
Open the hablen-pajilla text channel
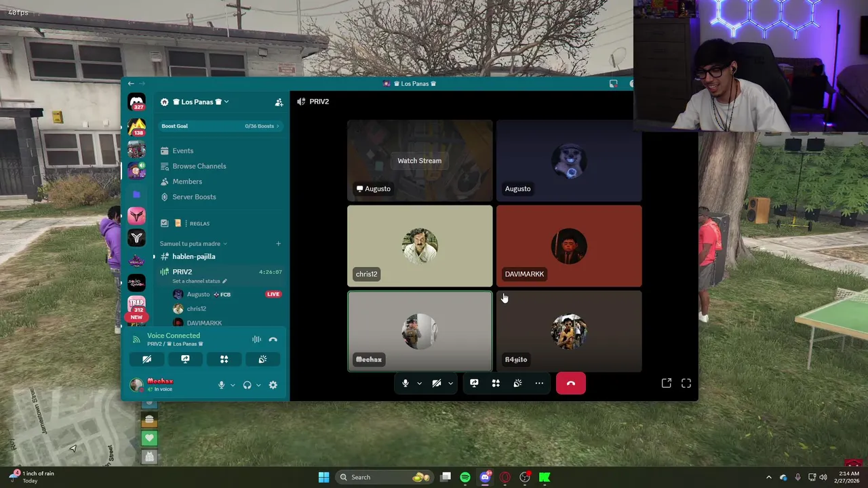194,256
